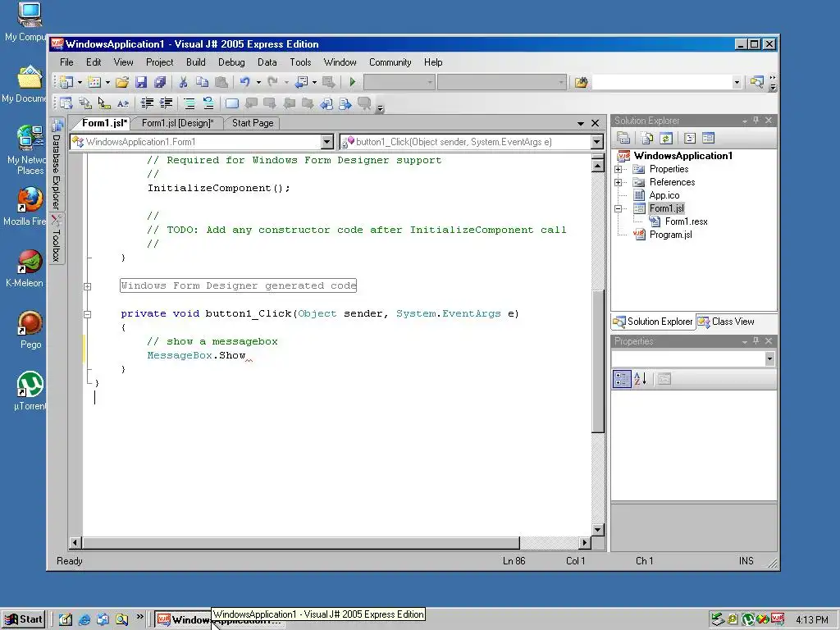840x630 pixels.
Task: Click the Navigate Backward icon
Action: click(302, 82)
